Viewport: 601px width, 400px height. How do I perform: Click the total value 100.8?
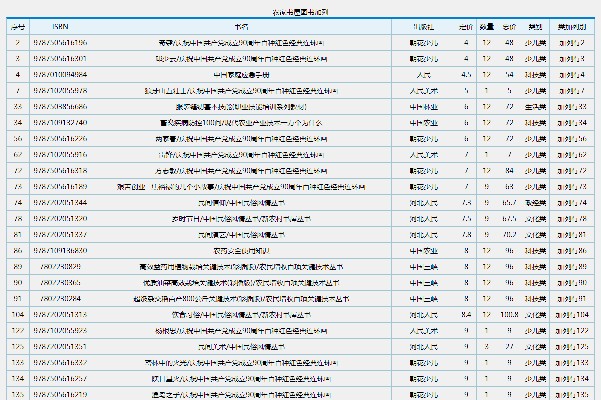(x=509, y=315)
